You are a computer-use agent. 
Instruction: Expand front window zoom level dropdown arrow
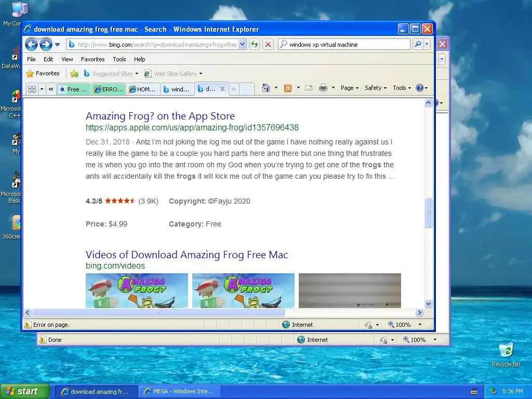click(420, 325)
